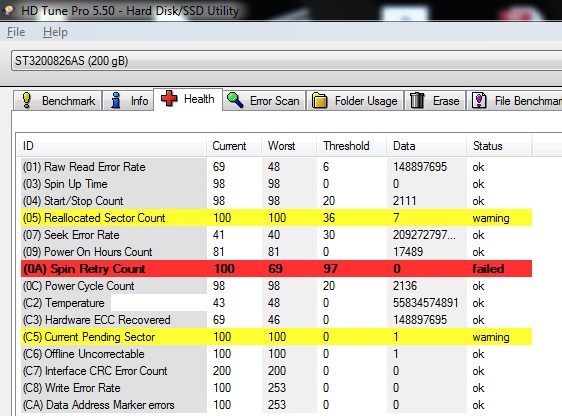Click Interface CRC Error Count current value 200
The height and width of the screenshot is (416, 562).
(x=222, y=371)
